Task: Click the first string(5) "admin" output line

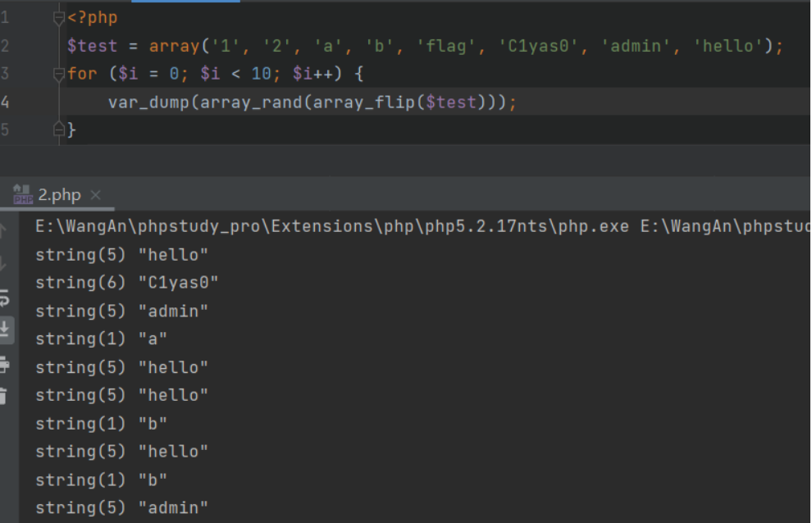Action: [121, 311]
